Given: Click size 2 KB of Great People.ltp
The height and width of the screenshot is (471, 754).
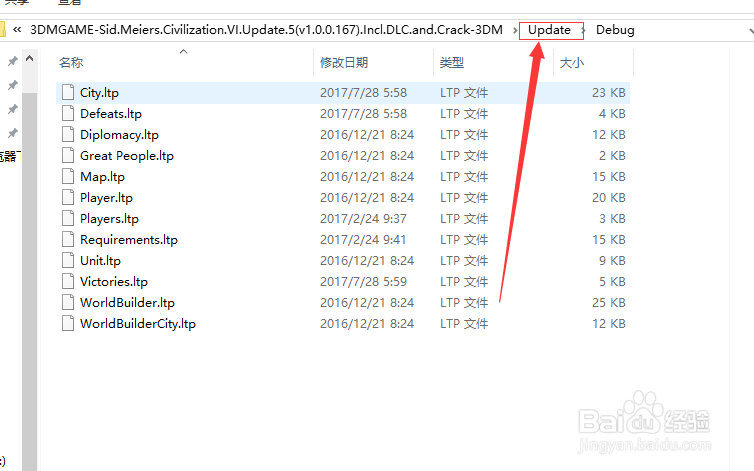Looking at the screenshot, I should point(612,155).
